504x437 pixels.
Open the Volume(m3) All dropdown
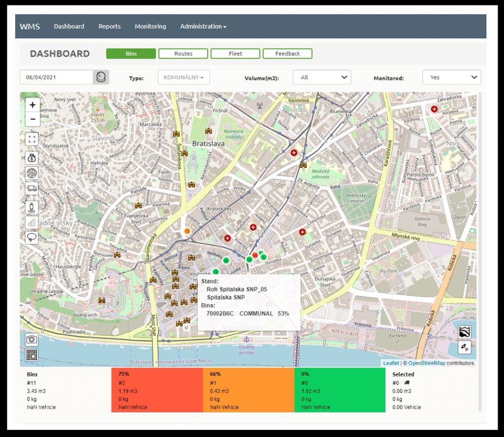click(322, 77)
